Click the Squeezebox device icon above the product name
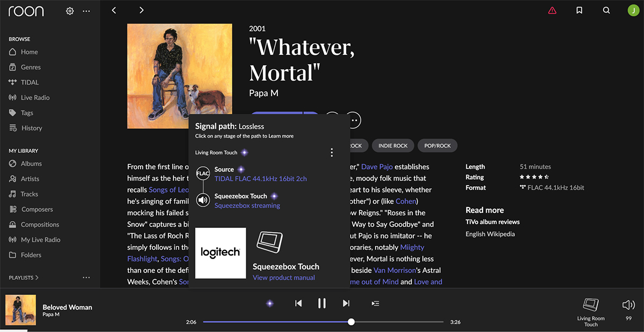The width and height of the screenshot is (644, 332). (269, 242)
